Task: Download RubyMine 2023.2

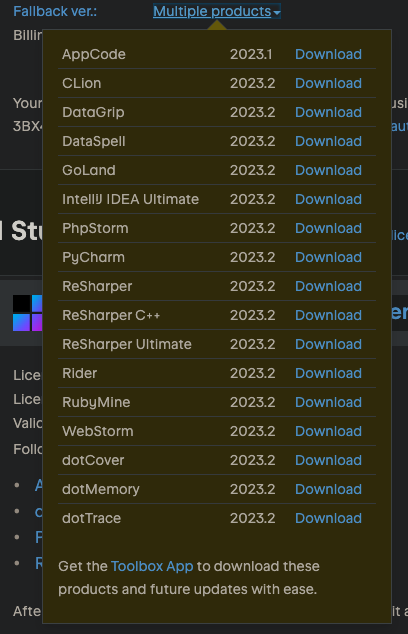Action: point(328,402)
